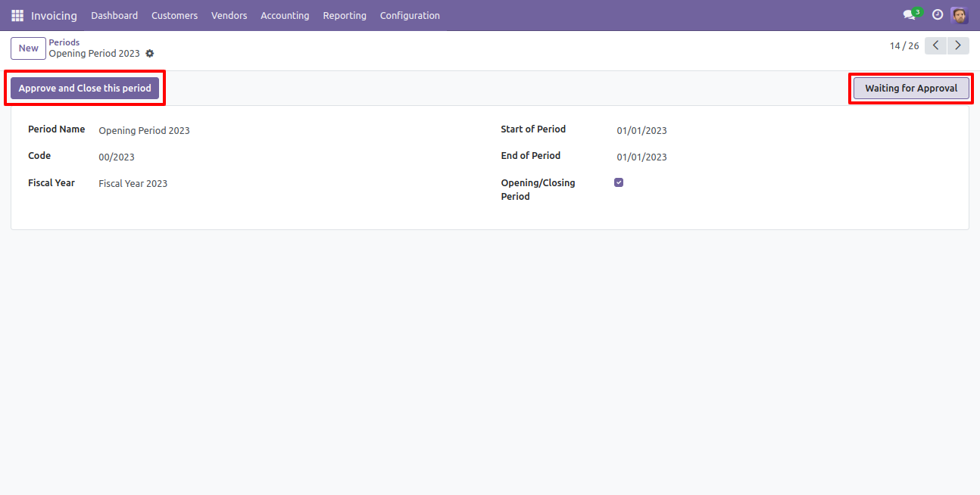This screenshot has height=495, width=980.
Task: Click the gear icon beside Opening Period 2023
Action: [x=150, y=54]
